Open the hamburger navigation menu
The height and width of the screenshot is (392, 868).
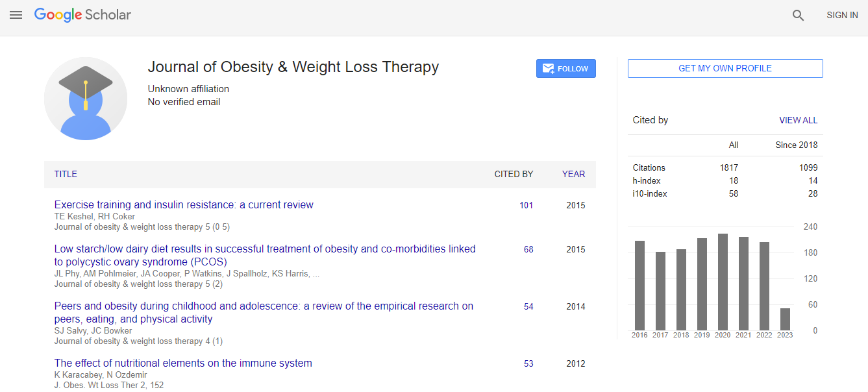16,15
